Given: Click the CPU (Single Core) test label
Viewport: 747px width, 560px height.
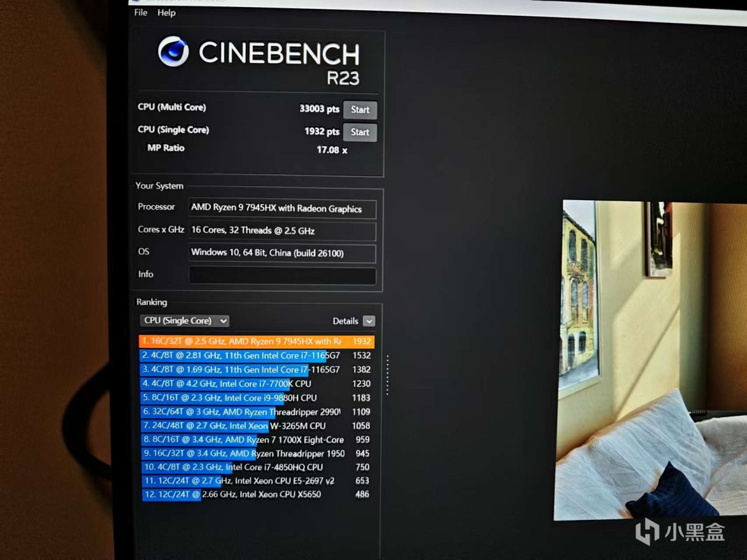Looking at the screenshot, I should tap(173, 130).
